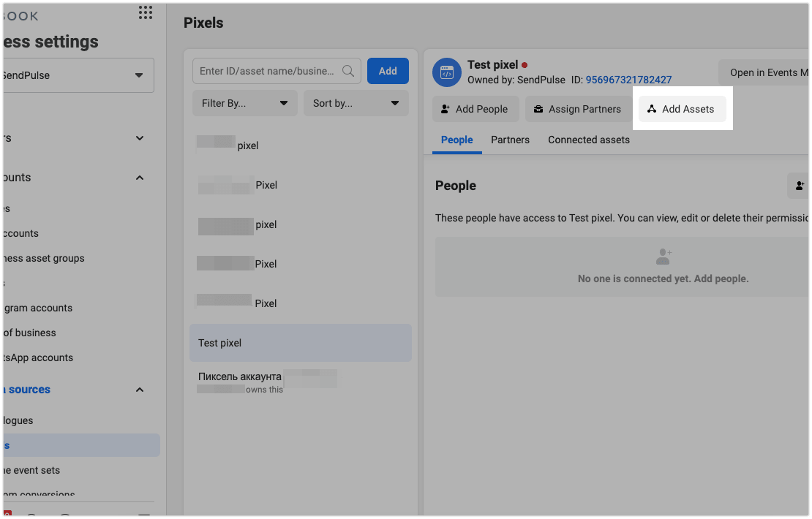The width and height of the screenshot is (812, 519).
Task: Open the SendPulse business dropdown
Action: click(x=78, y=75)
